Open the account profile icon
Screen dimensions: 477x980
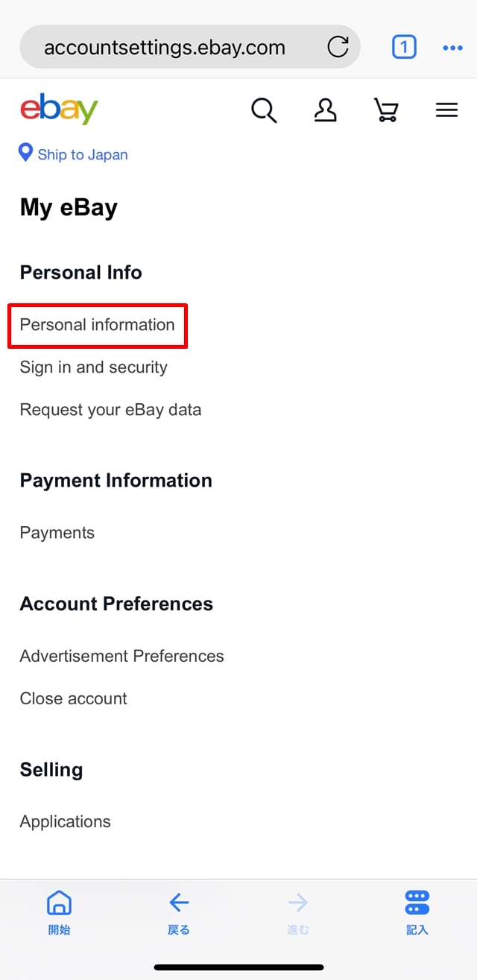click(325, 110)
